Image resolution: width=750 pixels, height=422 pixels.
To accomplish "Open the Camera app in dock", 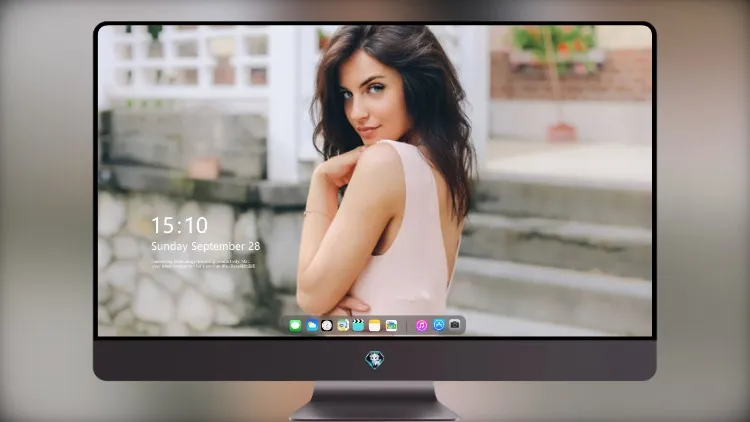I will pos(455,325).
